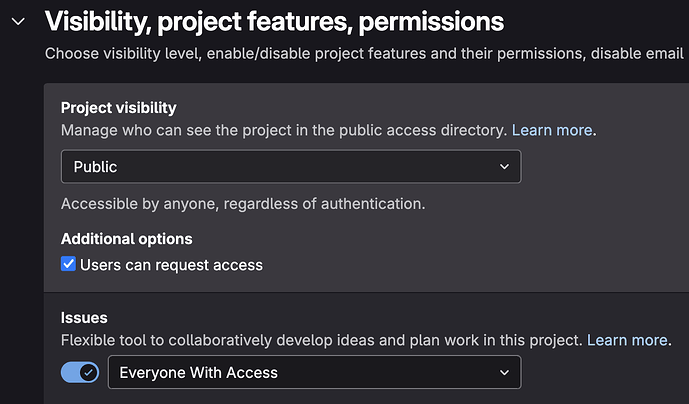This screenshot has width=689, height=404.
Task: Click the Public text in visibility field
Action: [x=96, y=167]
